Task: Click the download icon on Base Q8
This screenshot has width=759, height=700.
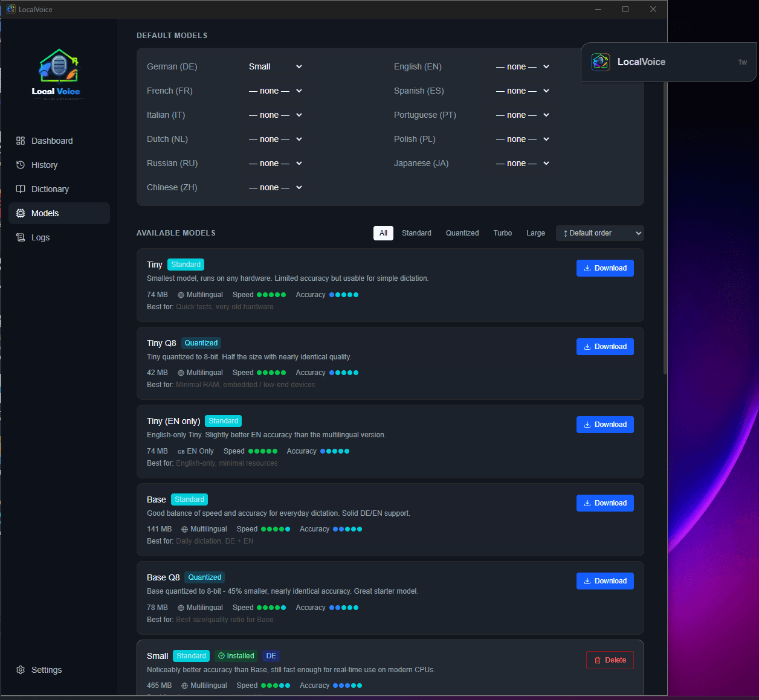Action: (x=587, y=580)
